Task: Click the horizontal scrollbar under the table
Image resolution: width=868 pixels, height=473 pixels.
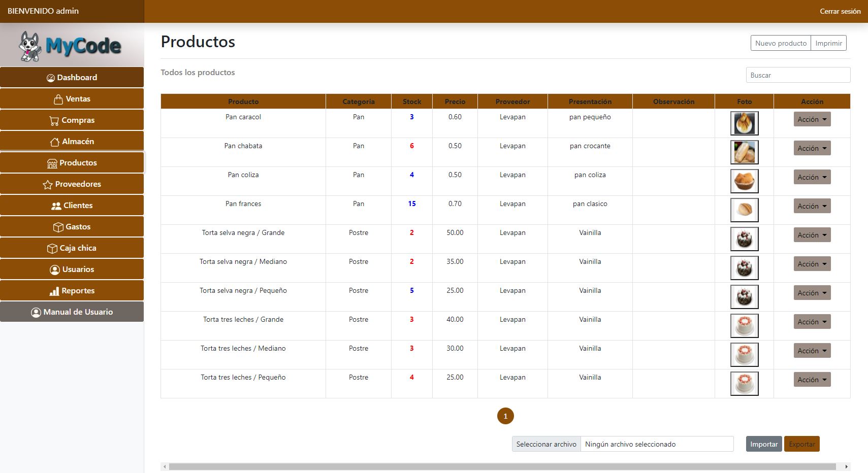Action: tap(502, 466)
